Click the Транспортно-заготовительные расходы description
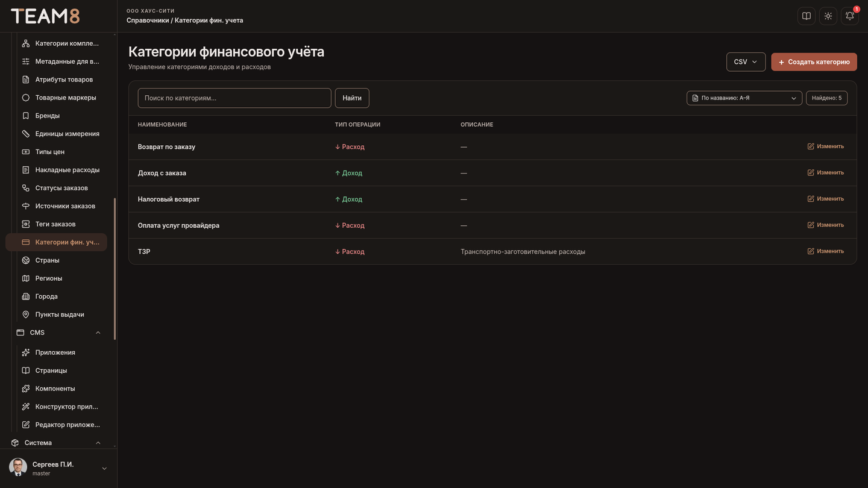Screen dimensions: 868x488 click(523, 252)
